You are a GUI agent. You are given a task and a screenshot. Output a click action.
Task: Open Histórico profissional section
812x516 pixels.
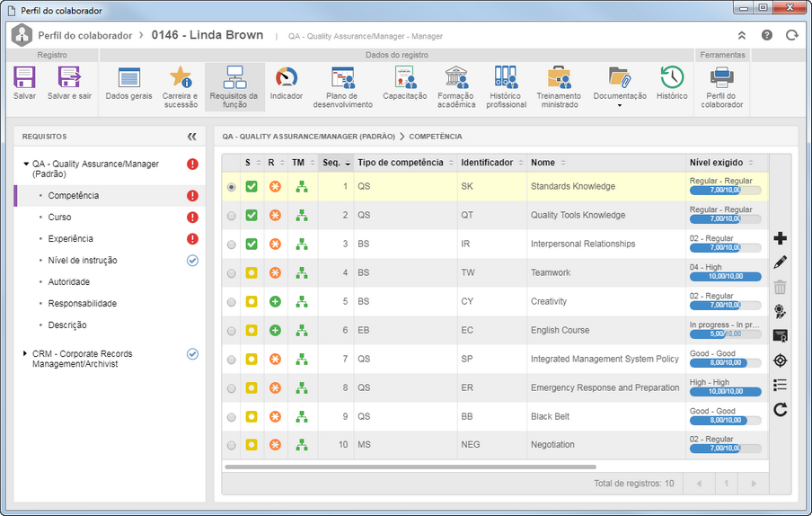coord(506,87)
